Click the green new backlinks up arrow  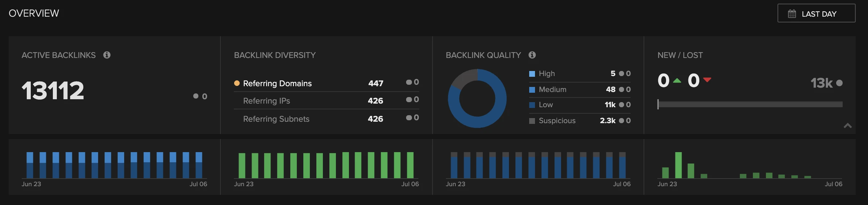pos(677,81)
